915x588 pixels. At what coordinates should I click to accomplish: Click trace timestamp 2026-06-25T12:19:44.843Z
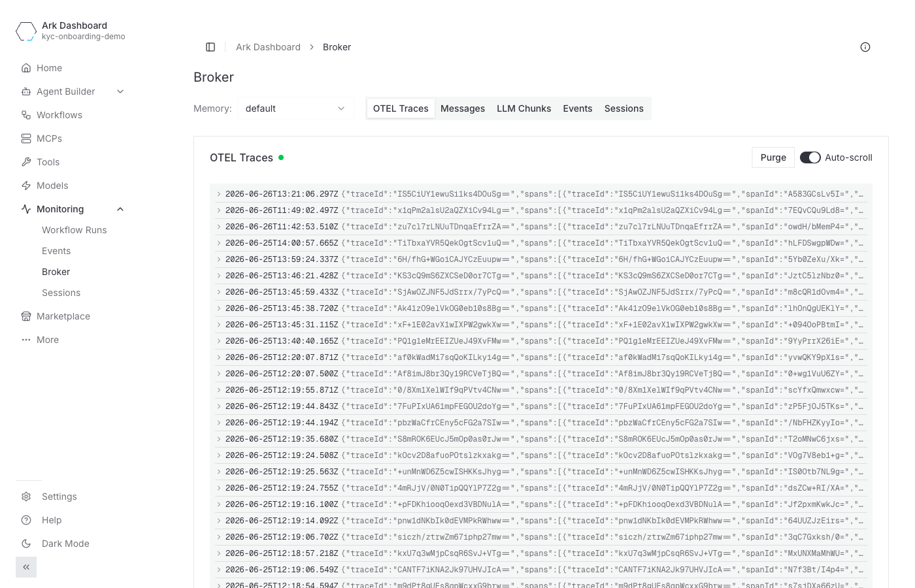(282, 406)
